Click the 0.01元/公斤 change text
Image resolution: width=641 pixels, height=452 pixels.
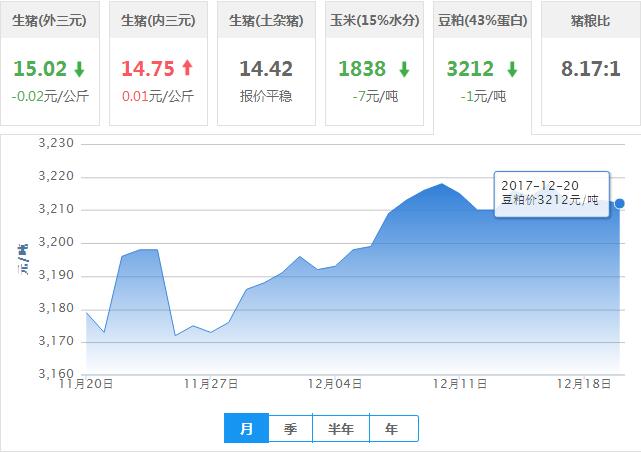click(x=158, y=96)
